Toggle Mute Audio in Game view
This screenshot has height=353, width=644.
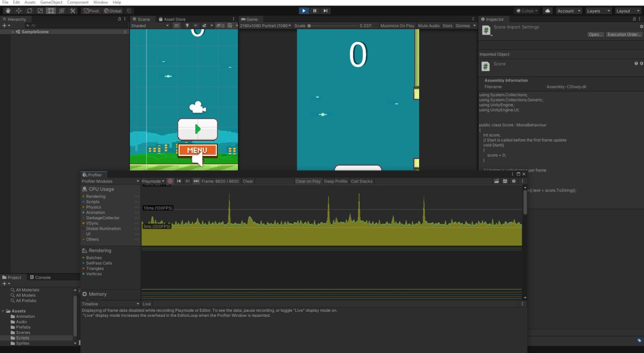429,26
